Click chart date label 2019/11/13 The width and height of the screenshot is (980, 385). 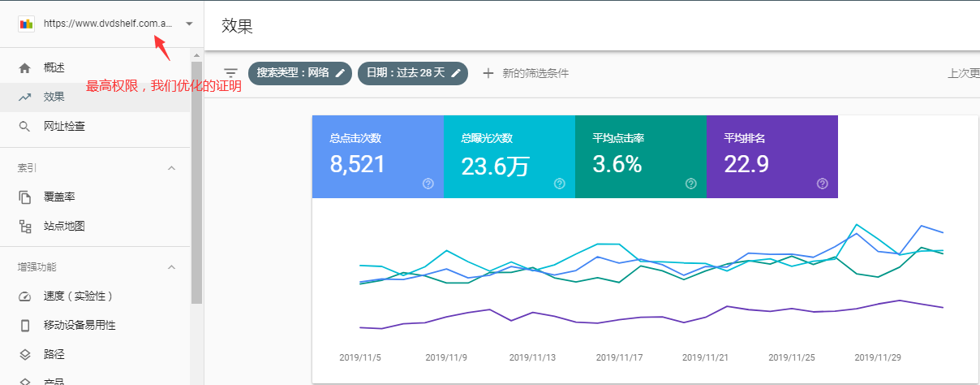point(532,357)
